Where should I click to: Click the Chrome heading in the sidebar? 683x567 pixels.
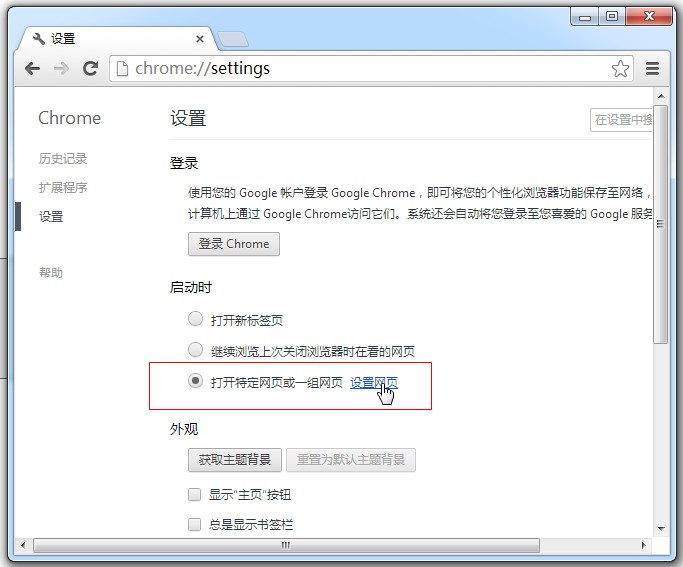click(x=70, y=118)
